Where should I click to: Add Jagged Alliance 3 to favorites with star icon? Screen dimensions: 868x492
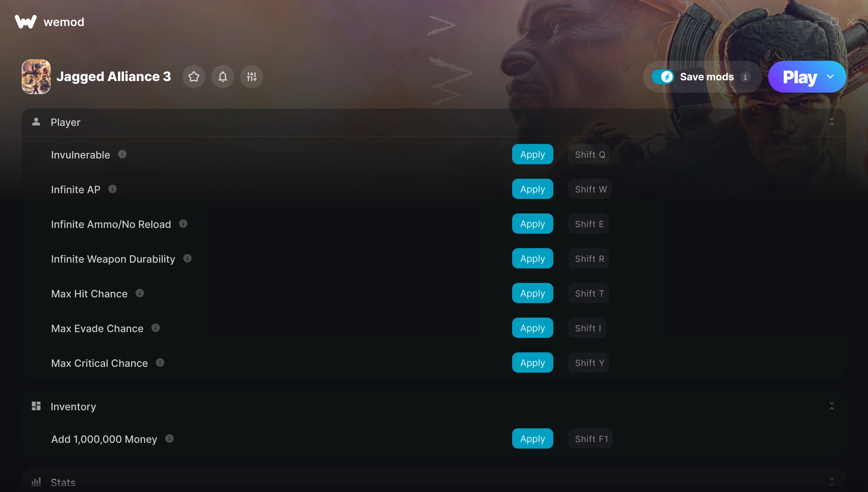point(194,77)
